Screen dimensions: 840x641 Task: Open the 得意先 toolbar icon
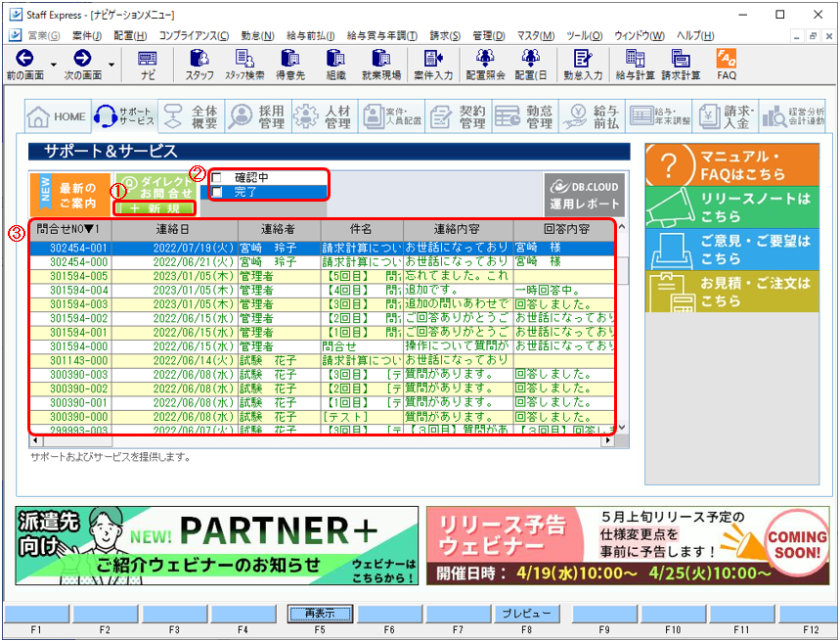point(290,66)
